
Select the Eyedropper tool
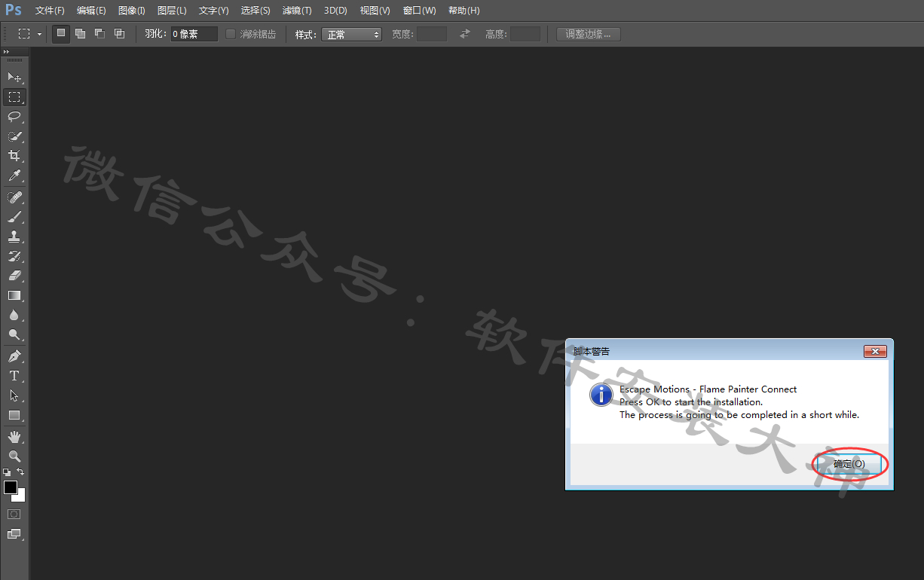14,176
